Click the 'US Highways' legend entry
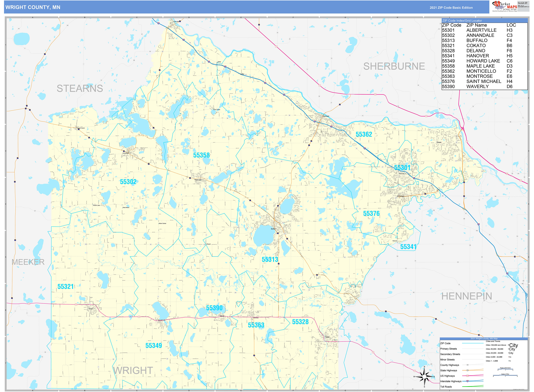The height and width of the screenshot is (392, 534). coord(448,376)
